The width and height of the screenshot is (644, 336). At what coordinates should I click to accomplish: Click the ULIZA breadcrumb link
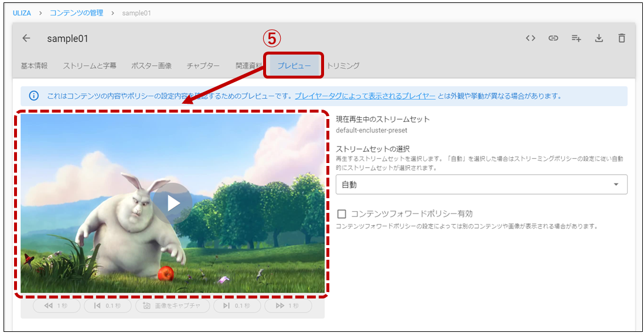click(x=22, y=13)
